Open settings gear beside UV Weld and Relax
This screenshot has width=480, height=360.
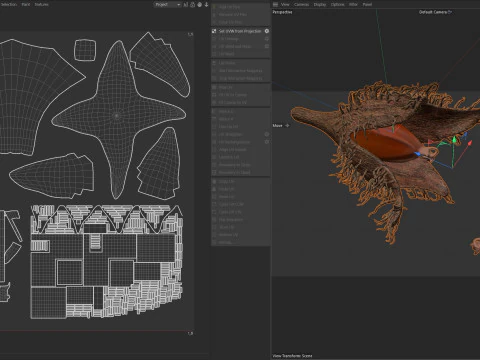[267, 46]
